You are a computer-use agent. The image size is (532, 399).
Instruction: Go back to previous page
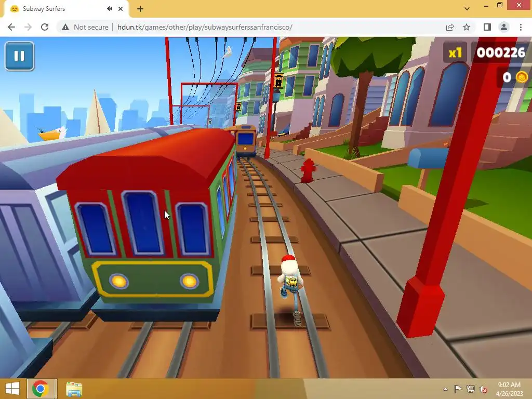click(11, 27)
